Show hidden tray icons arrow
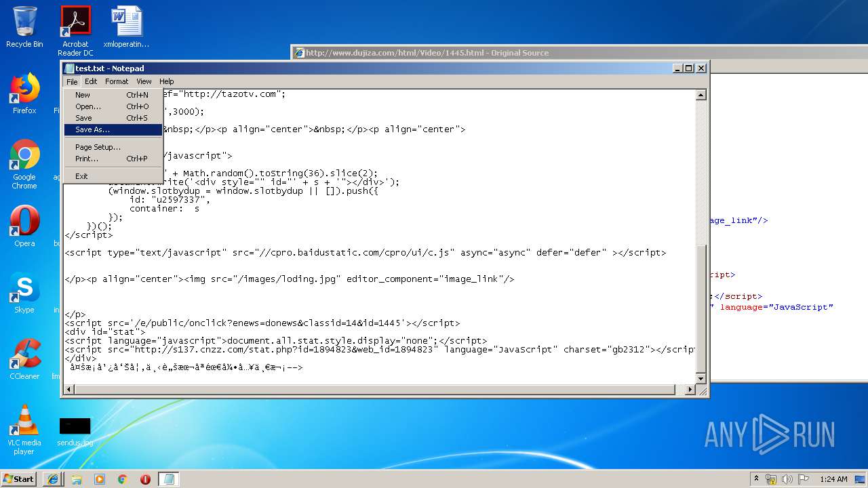Viewport: 868px width, 488px height. 756,479
